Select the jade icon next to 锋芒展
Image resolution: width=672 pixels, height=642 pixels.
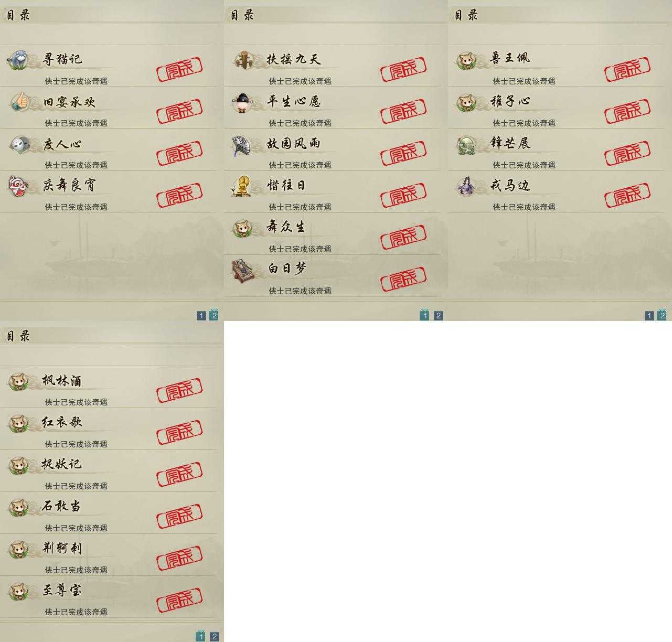point(466,144)
